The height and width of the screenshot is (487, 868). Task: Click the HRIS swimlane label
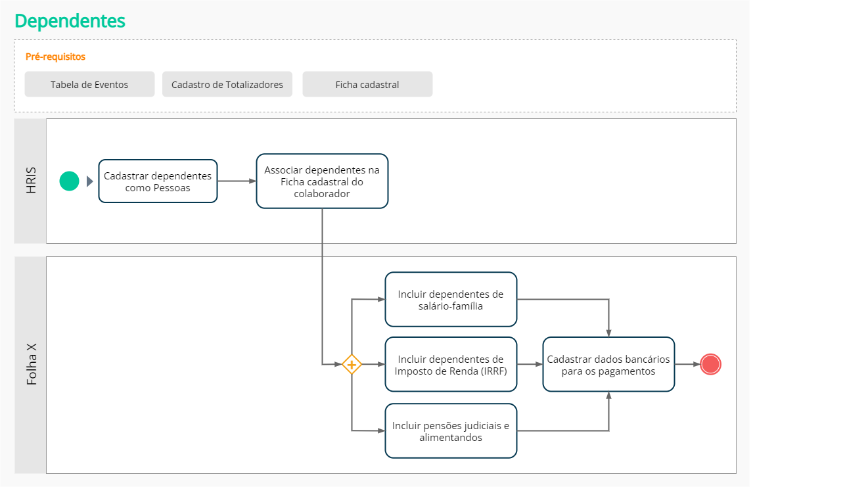pyautogui.click(x=31, y=181)
